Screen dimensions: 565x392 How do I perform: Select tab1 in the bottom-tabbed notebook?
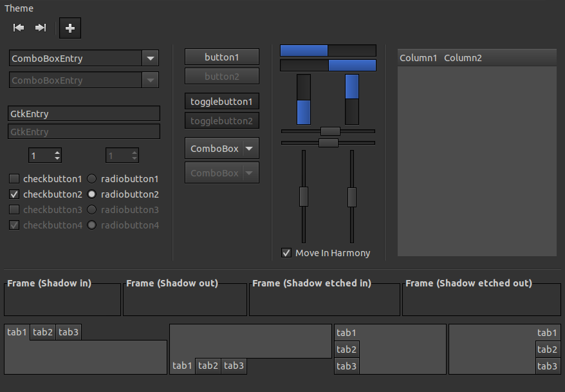pyautogui.click(x=182, y=366)
